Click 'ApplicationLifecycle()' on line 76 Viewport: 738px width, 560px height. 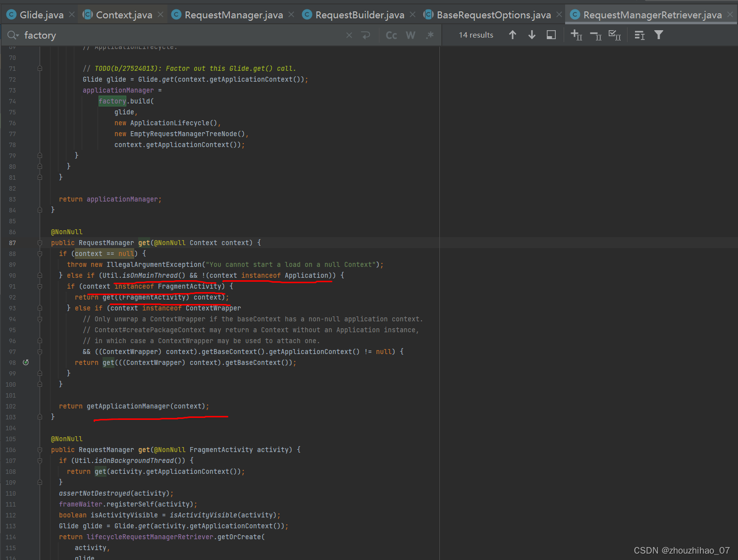174,123
